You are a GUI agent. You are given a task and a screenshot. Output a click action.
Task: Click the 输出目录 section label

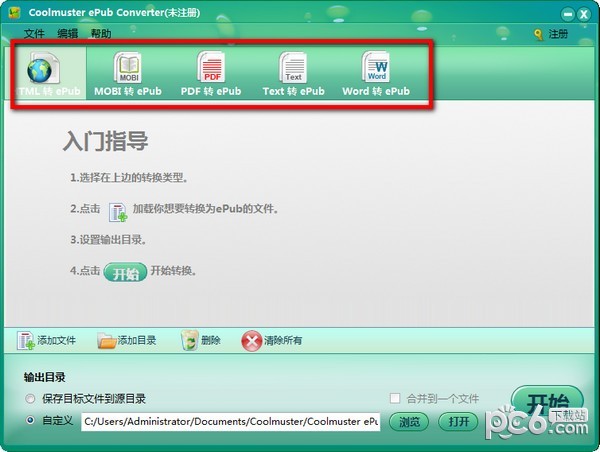pos(44,377)
